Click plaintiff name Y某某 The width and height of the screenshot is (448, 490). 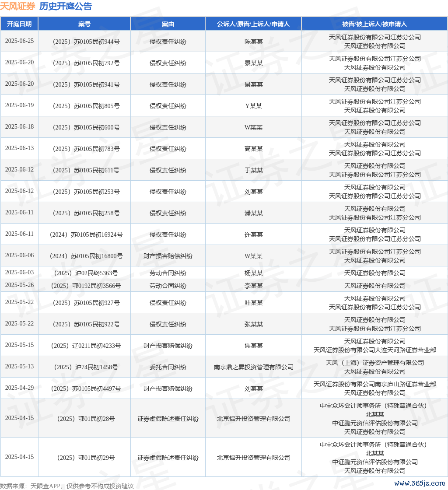[x=254, y=106]
